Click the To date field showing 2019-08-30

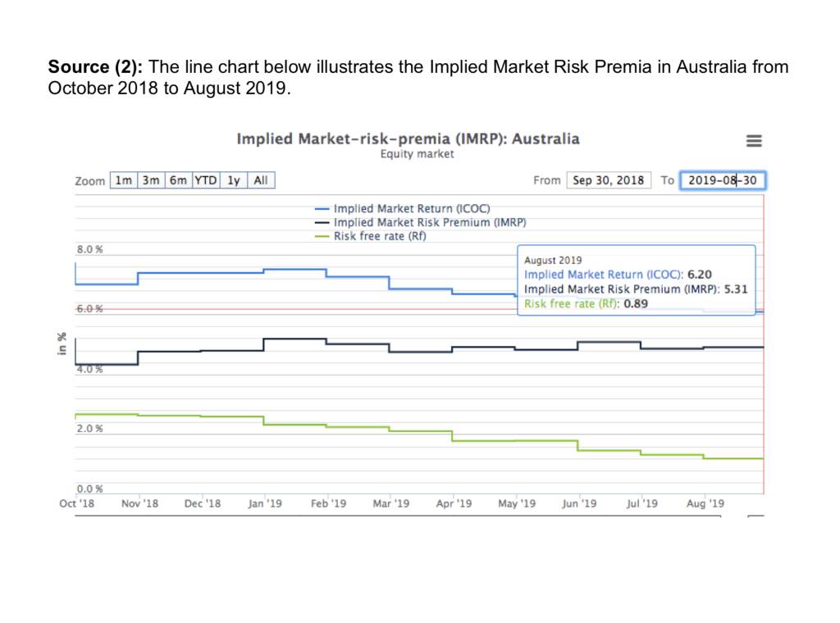722,180
